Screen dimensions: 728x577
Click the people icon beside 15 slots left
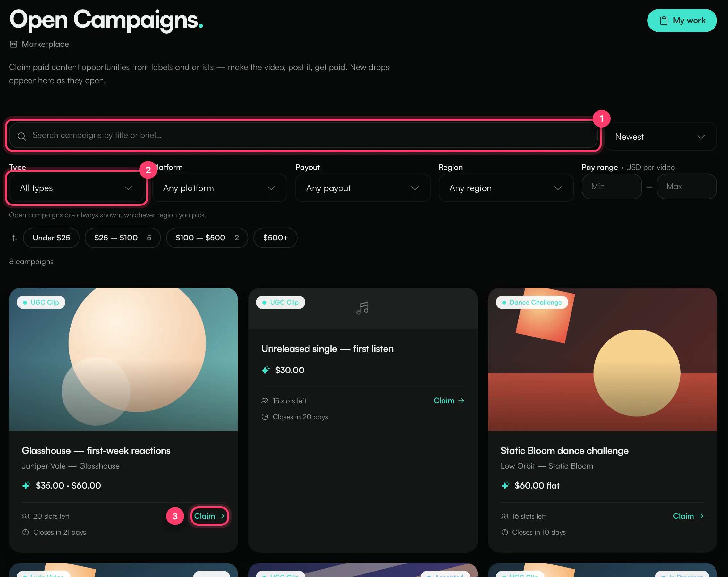tap(265, 400)
